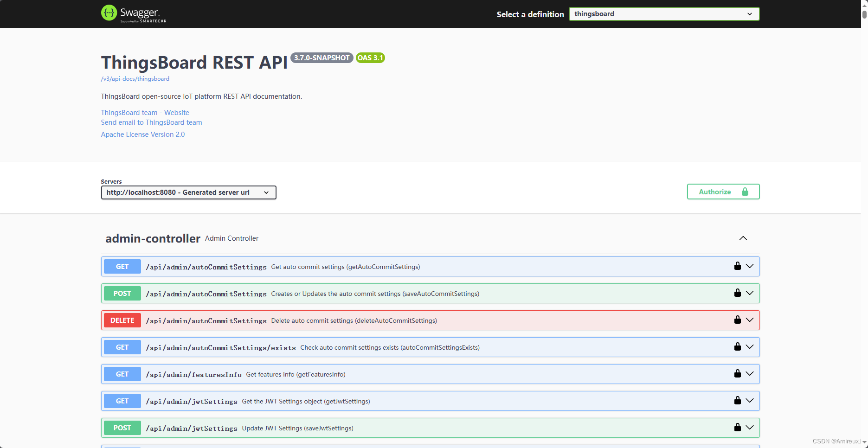Click GET badge for jwtSettings
868x448 pixels.
point(122,401)
